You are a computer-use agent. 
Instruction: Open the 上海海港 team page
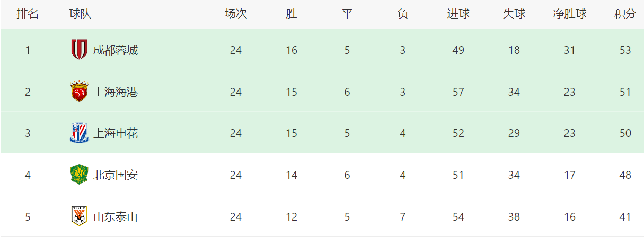pos(115,92)
